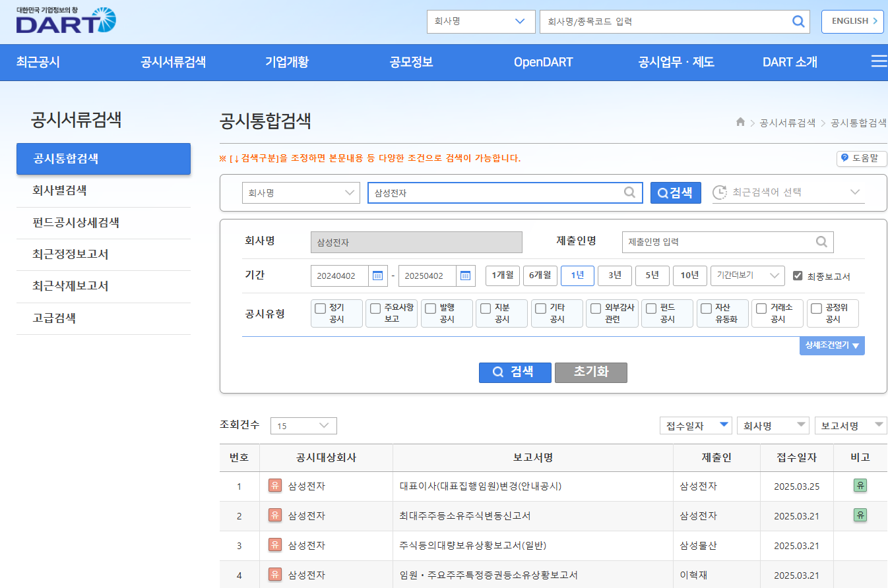The image size is (888, 588).
Task: Select 최근정정보고서 in the sidebar
Action: pos(104,254)
